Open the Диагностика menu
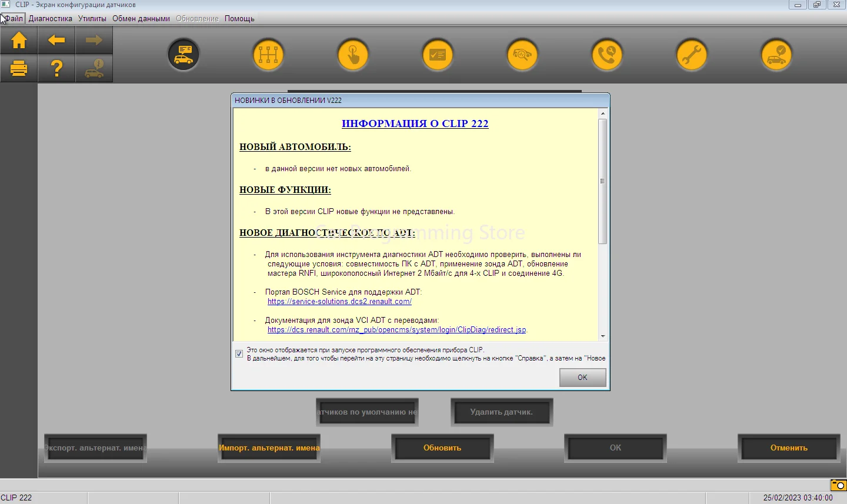This screenshot has height=504, width=847. (51, 18)
